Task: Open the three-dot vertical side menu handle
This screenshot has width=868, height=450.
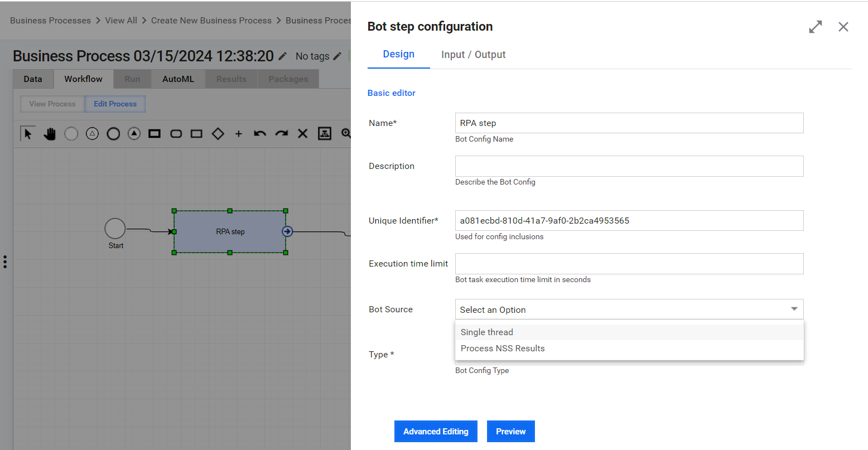Action: click(5, 262)
